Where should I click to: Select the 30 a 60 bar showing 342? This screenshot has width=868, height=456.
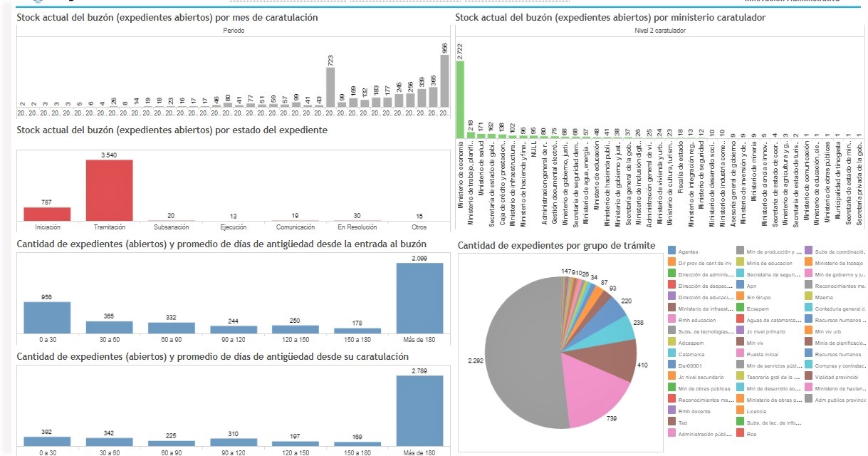109,442
